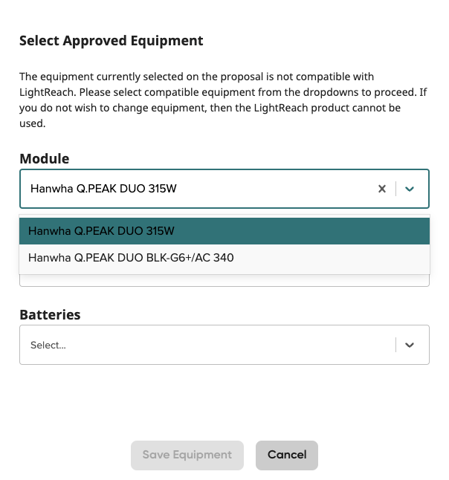The height and width of the screenshot is (480, 449).
Task: Click empty space right of BLK-G6+/AC 340 option
Action: [330, 258]
